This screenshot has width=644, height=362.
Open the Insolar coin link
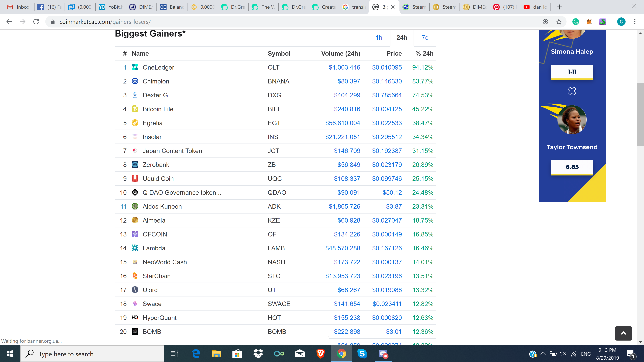pos(152,137)
